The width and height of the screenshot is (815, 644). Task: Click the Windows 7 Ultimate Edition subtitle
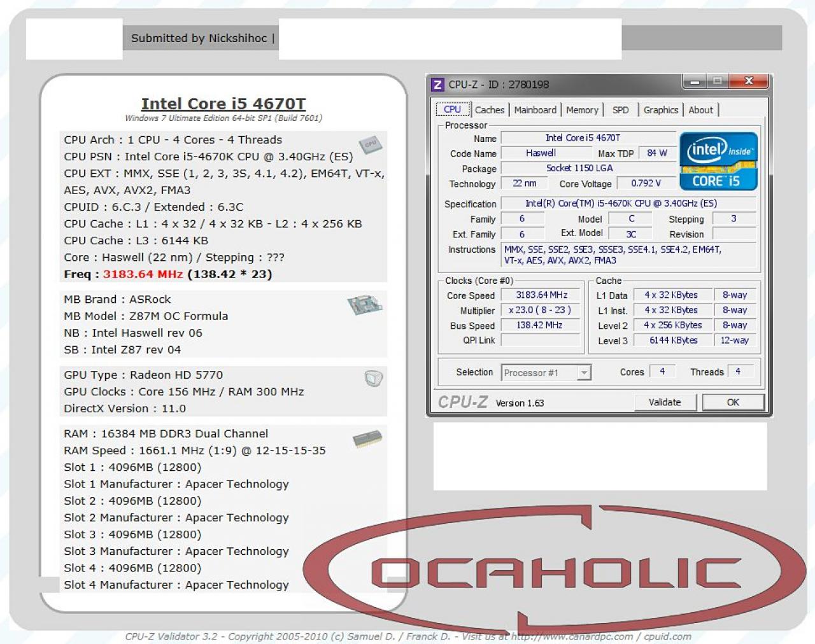(223, 118)
